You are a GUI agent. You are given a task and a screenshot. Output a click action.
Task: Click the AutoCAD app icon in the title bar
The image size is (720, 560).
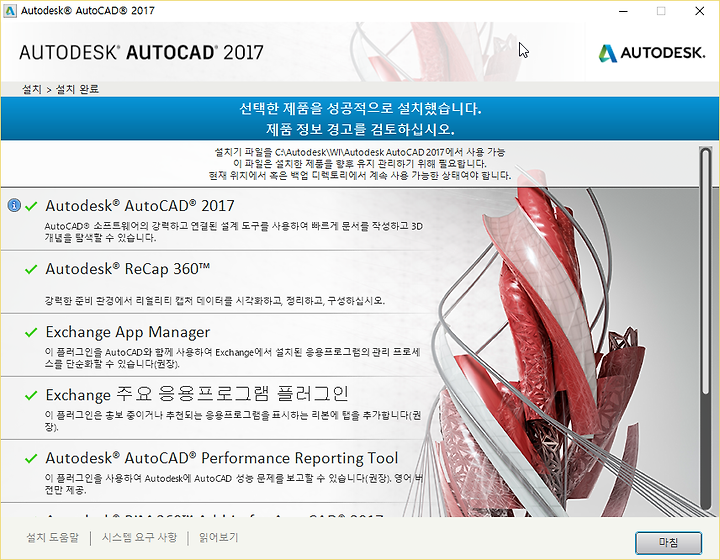pos(10,11)
